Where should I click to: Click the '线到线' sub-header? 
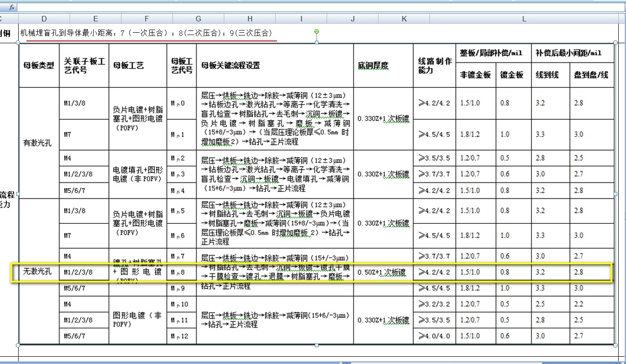coord(550,75)
